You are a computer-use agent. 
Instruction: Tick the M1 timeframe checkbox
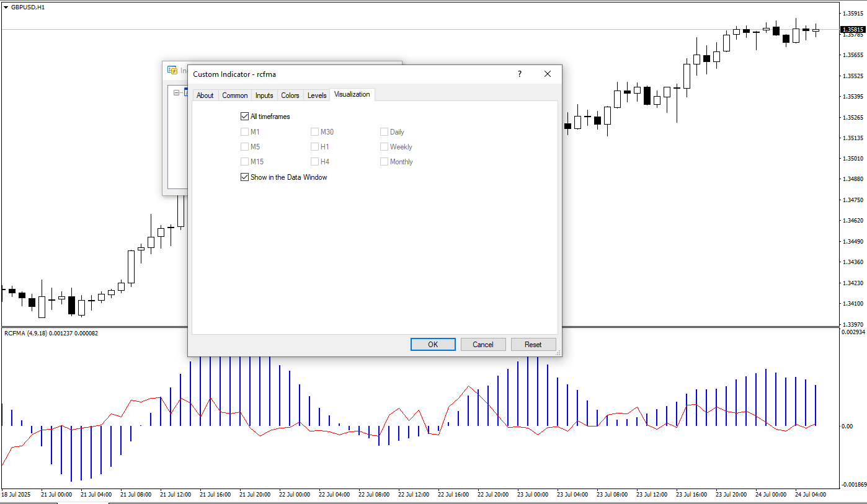[244, 132]
